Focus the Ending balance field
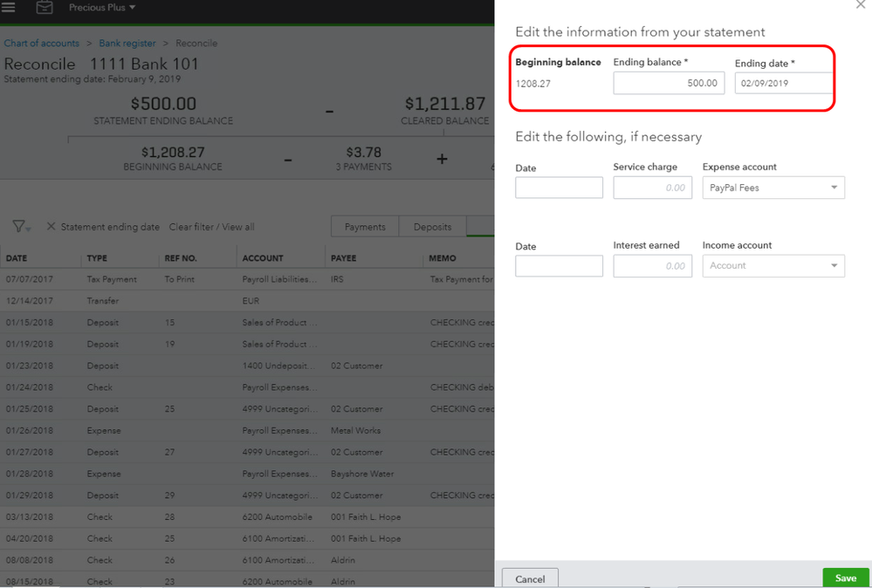Viewport: 872px width, 588px height. (669, 83)
